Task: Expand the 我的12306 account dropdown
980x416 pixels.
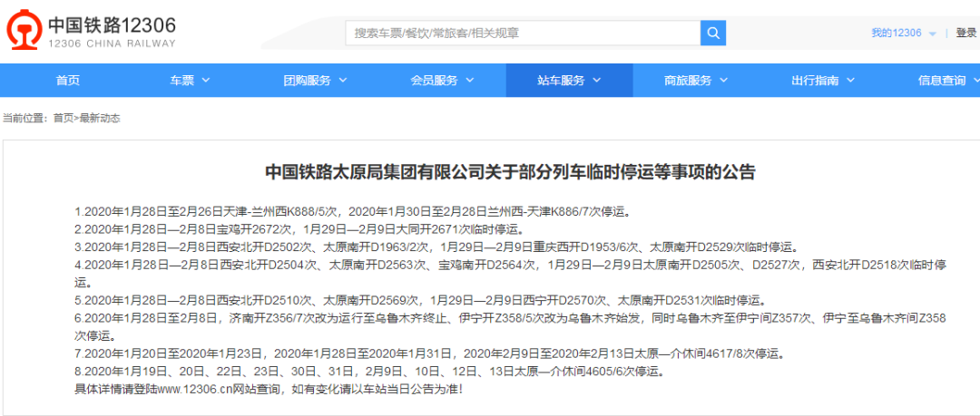Action: (x=902, y=33)
